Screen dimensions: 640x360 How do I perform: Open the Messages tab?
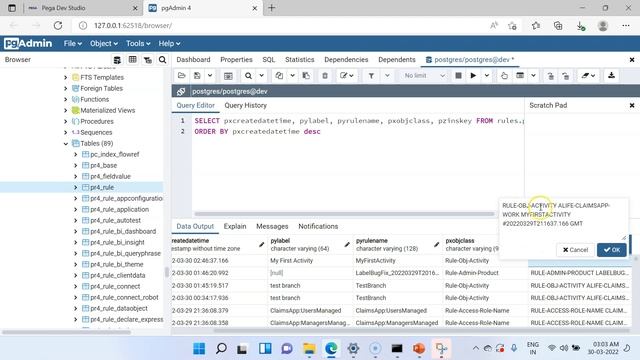(272, 226)
